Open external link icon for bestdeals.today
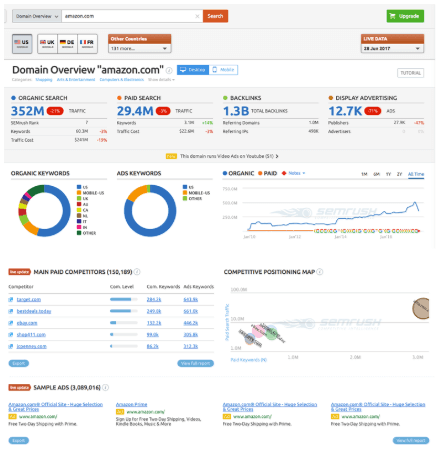Viewport: 447px width, 453px height. pos(11,311)
